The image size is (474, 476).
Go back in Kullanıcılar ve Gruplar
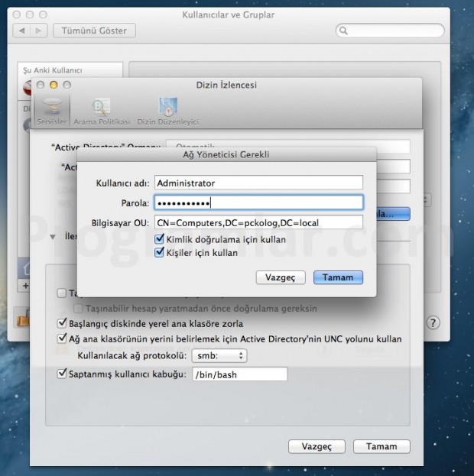click(21, 31)
